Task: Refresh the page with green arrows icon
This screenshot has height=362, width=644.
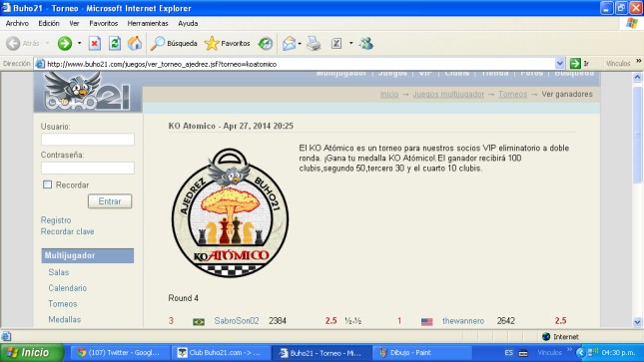Action: click(x=115, y=43)
